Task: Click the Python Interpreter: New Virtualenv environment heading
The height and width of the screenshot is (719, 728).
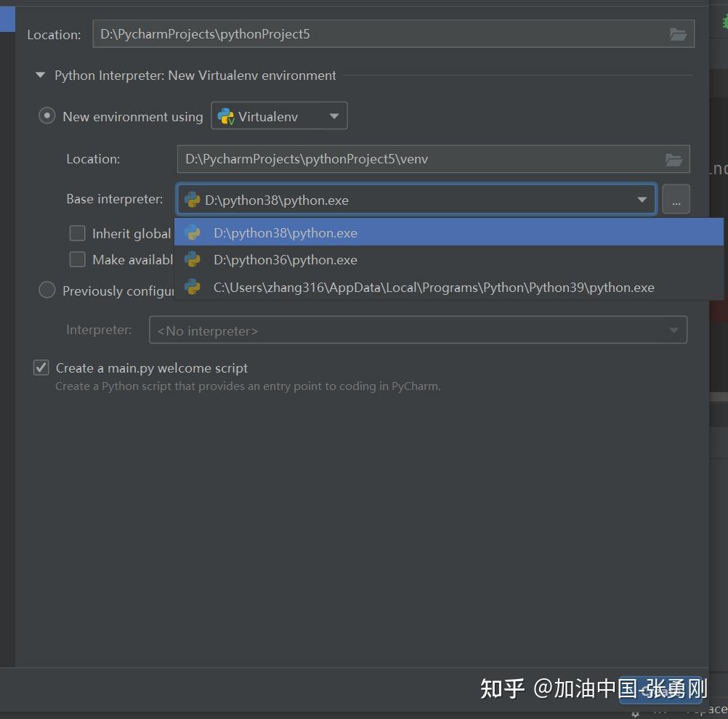Action: tap(195, 76)
